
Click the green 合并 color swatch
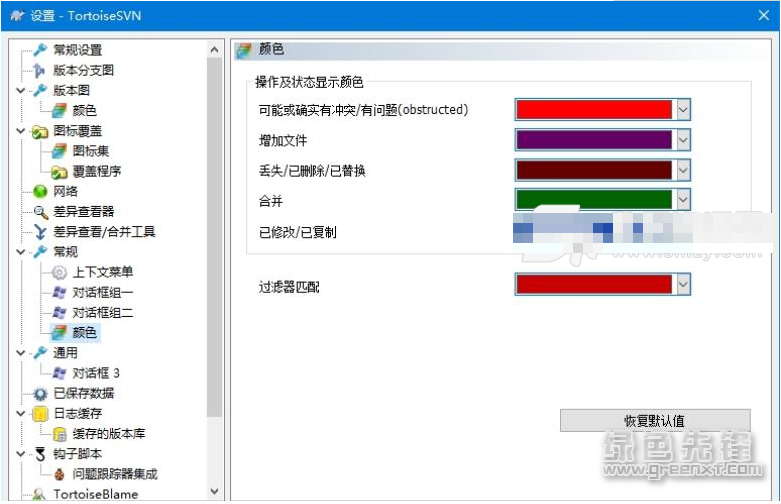pos(594,199)
